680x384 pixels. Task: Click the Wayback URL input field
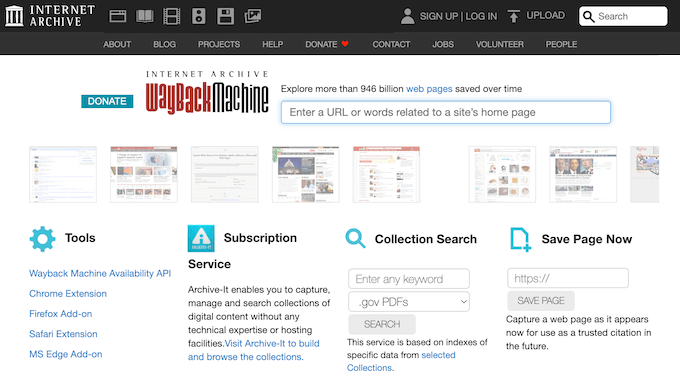click(x=446, y=112)
